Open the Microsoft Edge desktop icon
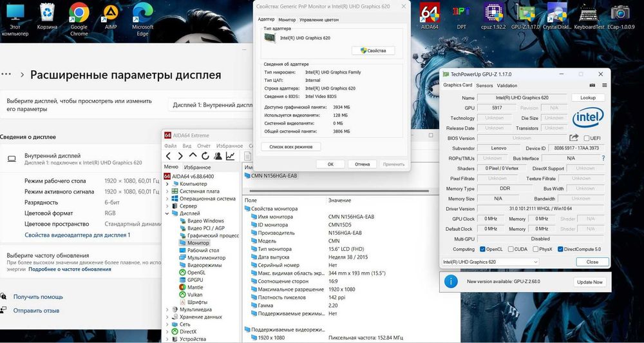 (x=142, y=19)
